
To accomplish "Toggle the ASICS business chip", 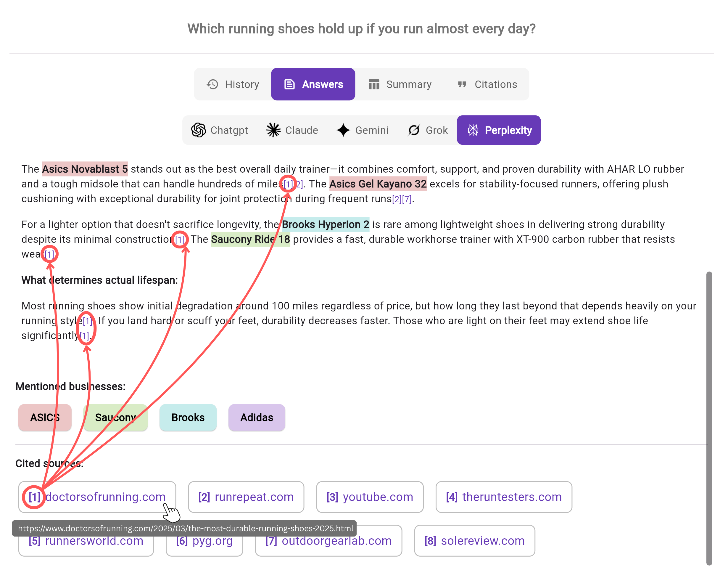I will pos(45,418).
